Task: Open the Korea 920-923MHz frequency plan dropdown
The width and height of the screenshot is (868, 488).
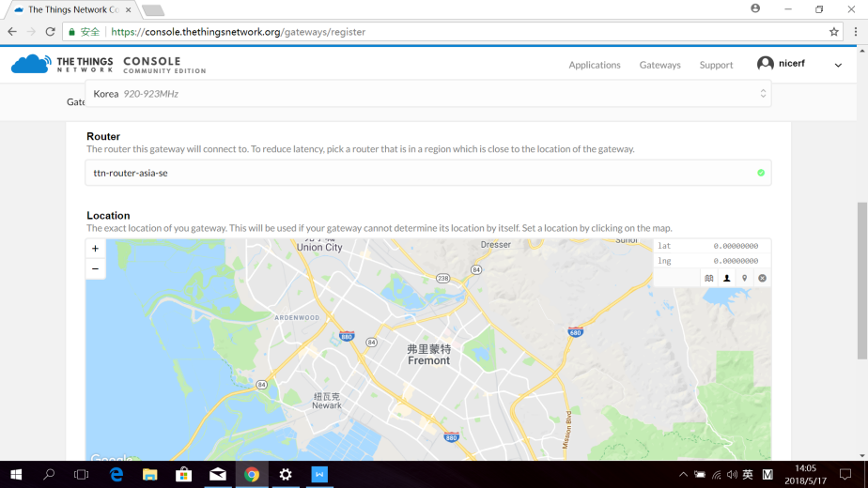Action: [x=428, y=94]
